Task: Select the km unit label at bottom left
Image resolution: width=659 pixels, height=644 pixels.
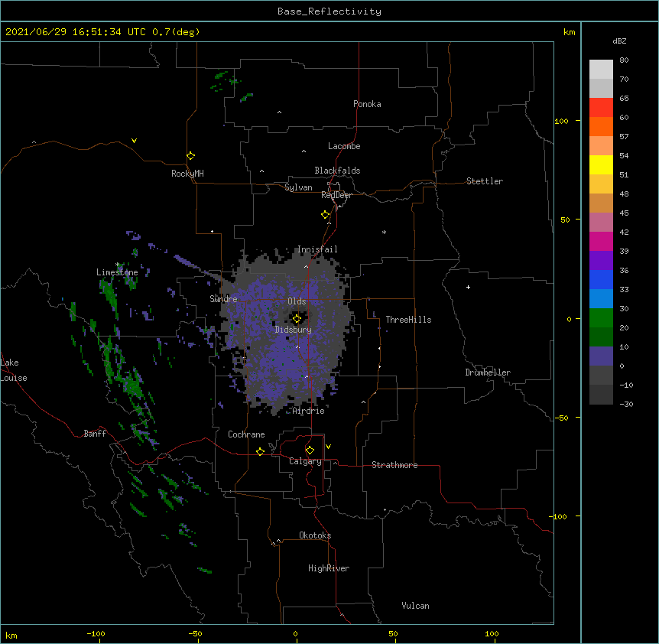Action: [x=11, y=635]
